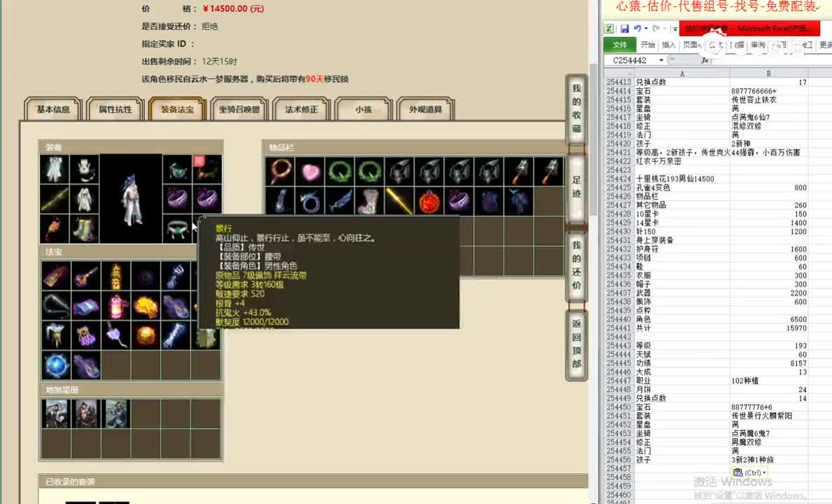The width and height of the screenshot is (832, 504).
Task: Click the price ¥14500.00 (元)
Action: [233, 9]
